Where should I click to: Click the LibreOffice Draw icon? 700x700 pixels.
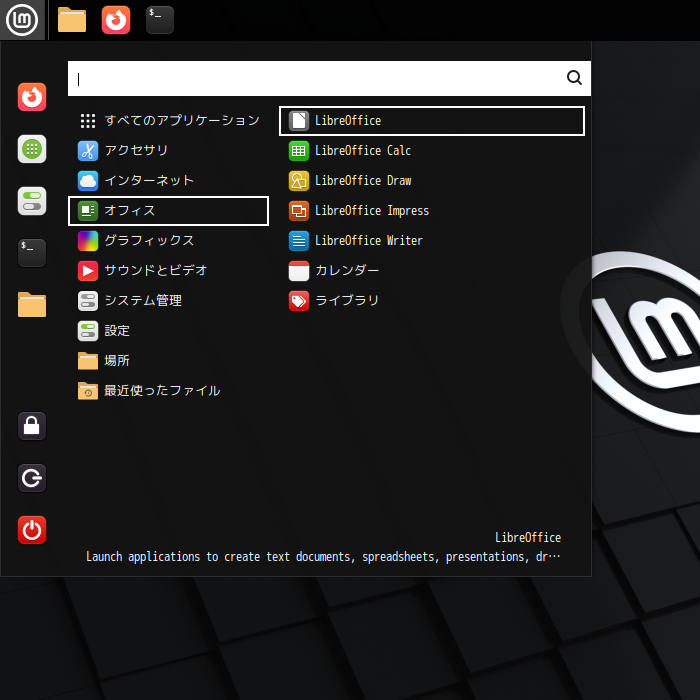(299, 181)
